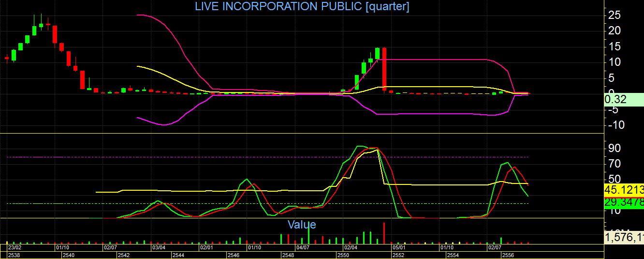This screenshot has width=644, height=259.
Task: Click oscillator axis label 90
Action: click(x=614, y=148)
